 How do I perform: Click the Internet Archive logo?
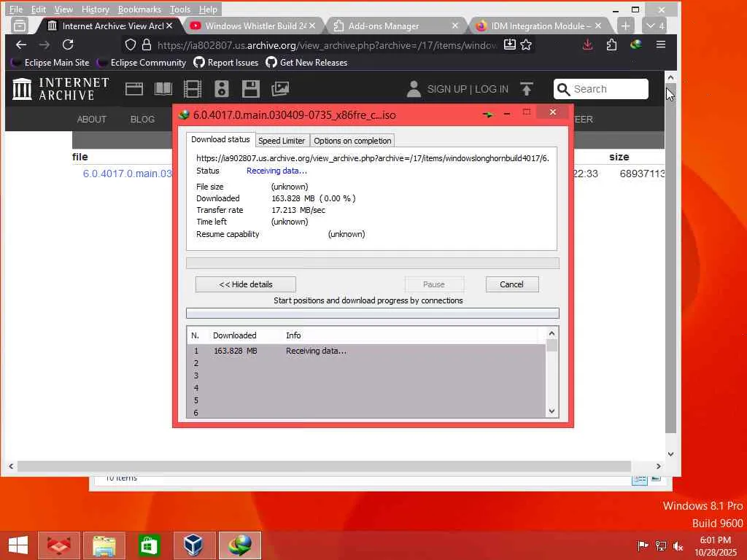(61, 89)
